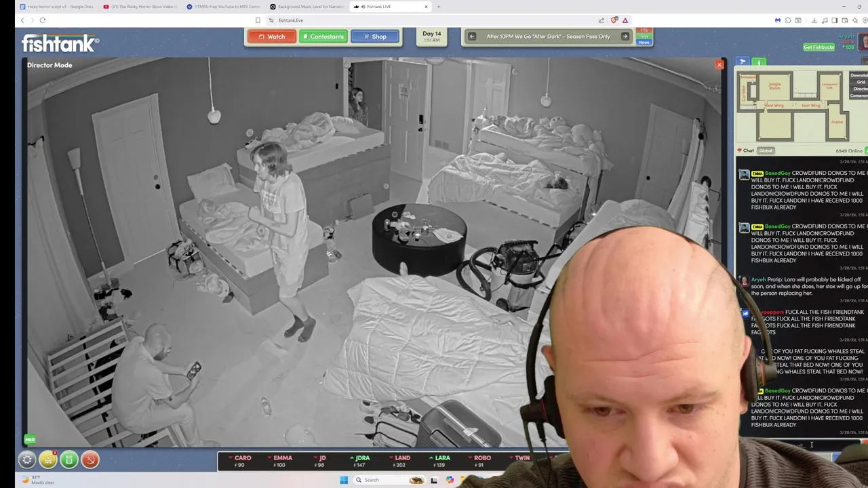This screenshot has width=868, height=488.
Task: Go to previous announcement using left arrow
Action: [x=472, y=37]
